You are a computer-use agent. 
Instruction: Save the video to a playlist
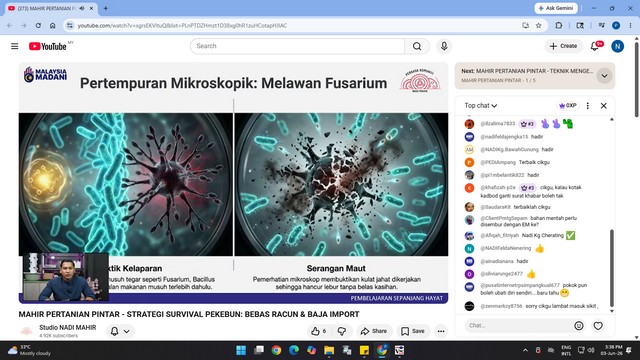tap(413, 331)
